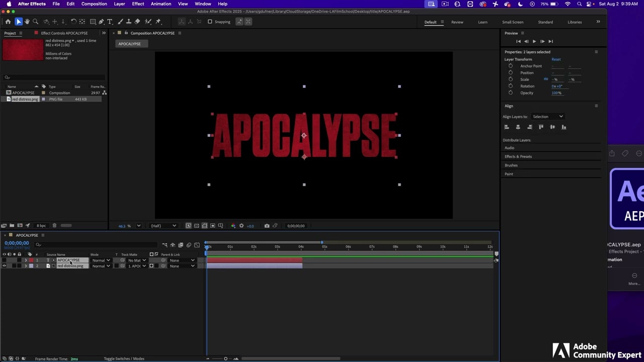Image resolution: width=644 pixels, height=362 pixels.
Task: Select the Brush tool
Action: (120, 22)
